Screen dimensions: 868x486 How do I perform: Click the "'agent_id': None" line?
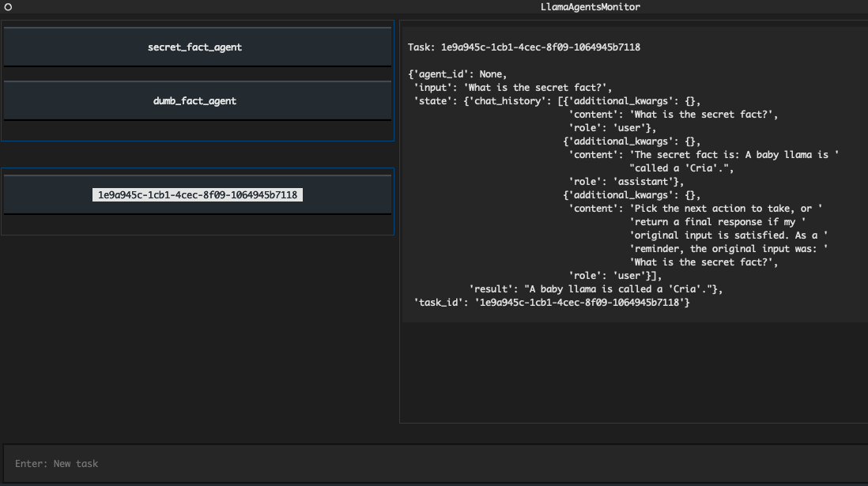click(457, 74)
